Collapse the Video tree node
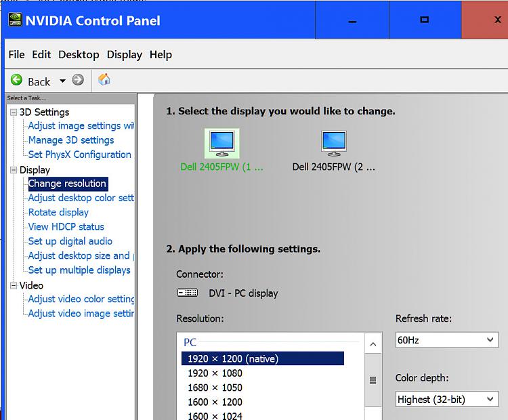Screen dimensions: 508x420 point(14,285)
